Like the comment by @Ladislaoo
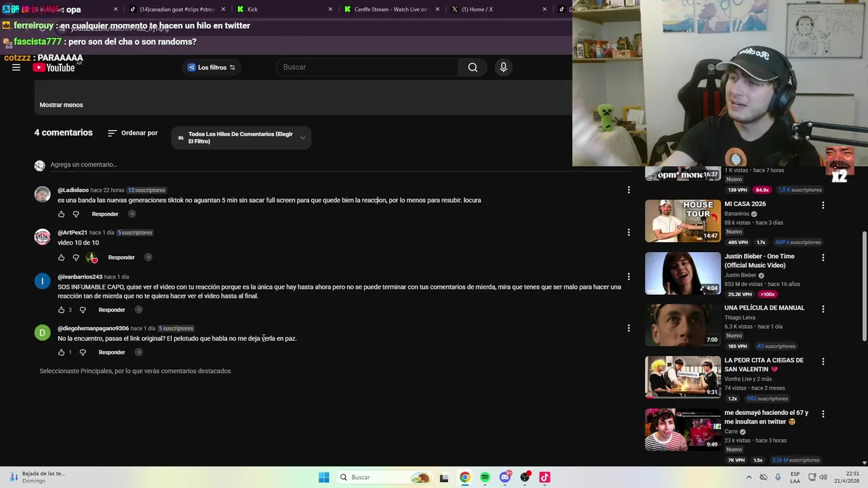Screen dimensions: 868x488 pos(61,214)
